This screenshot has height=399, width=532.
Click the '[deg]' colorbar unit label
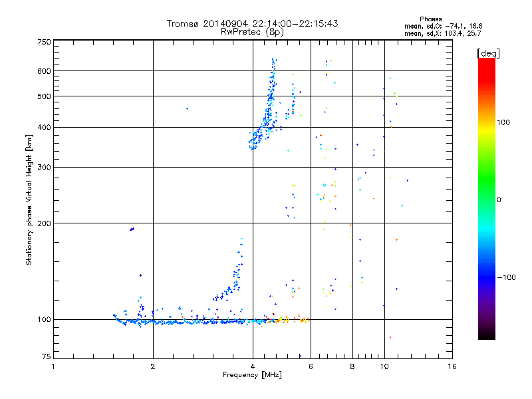(488, 53)
